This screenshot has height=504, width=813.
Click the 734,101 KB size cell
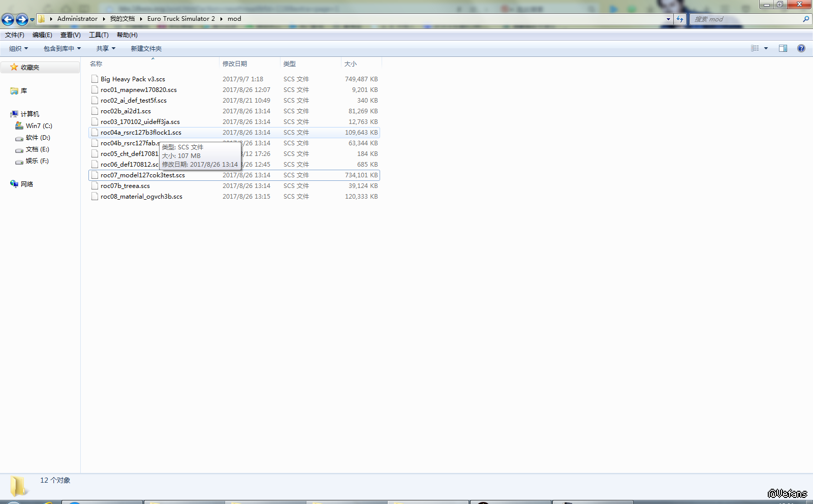point(361,175)
